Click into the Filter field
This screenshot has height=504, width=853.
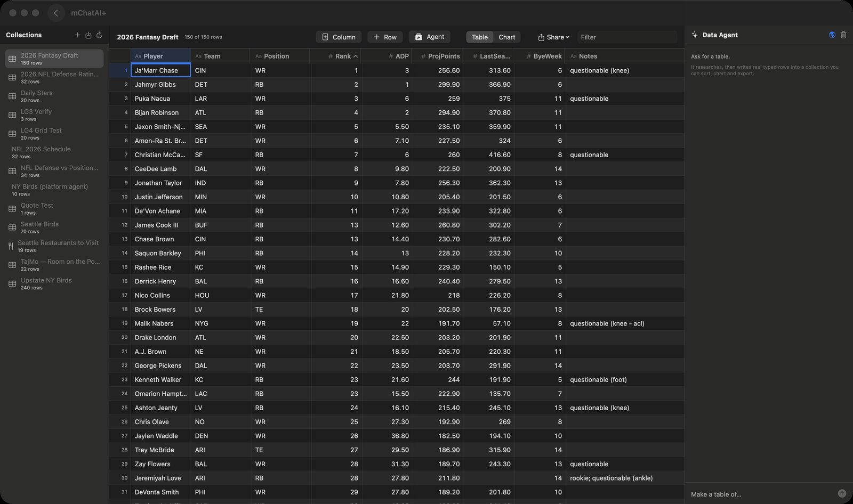(627, 37)
